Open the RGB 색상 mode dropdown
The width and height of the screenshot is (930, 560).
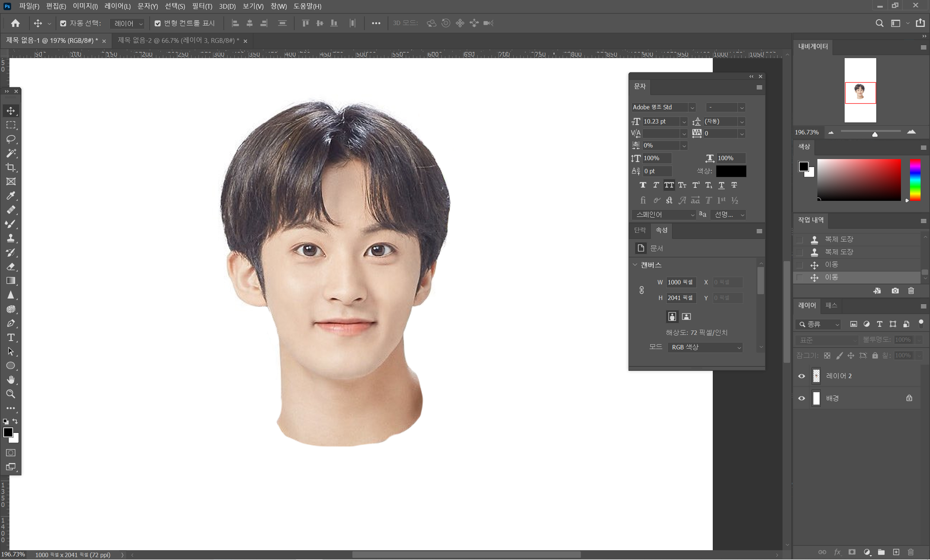click(x=705, y=347)
